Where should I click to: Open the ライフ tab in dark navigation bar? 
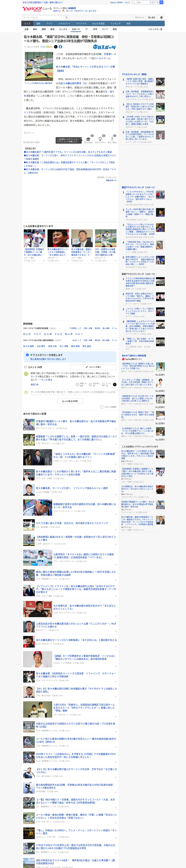49,24
